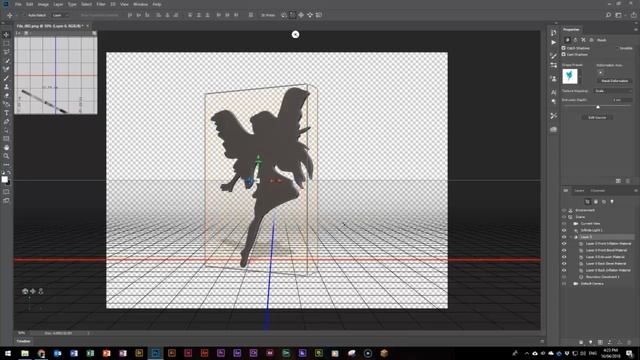The image size is (640, 360).
Task: Toggle visibility of Infinite Light 1
Action: click(564, 230)
